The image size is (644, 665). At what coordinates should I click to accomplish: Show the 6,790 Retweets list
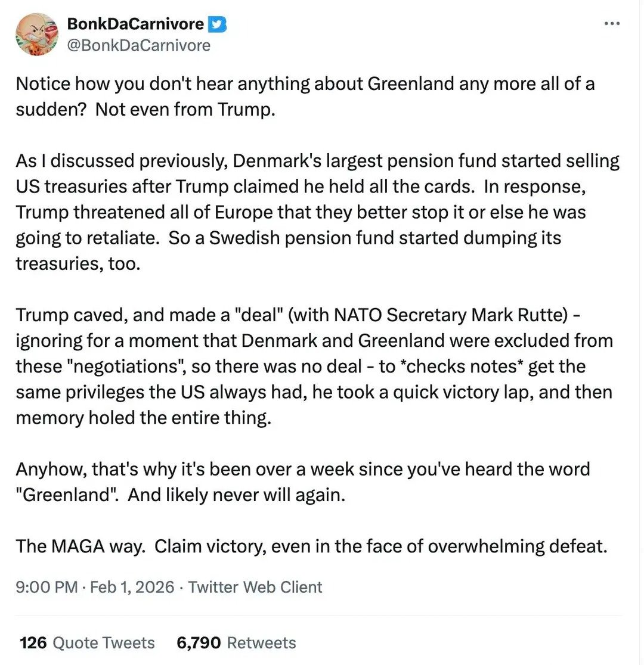[x=236, y=643]
